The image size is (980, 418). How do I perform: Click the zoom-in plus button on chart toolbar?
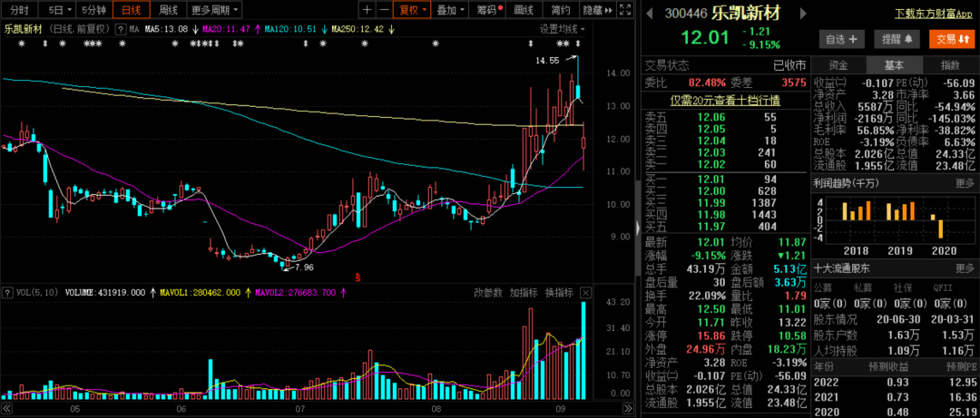[367, 10]
